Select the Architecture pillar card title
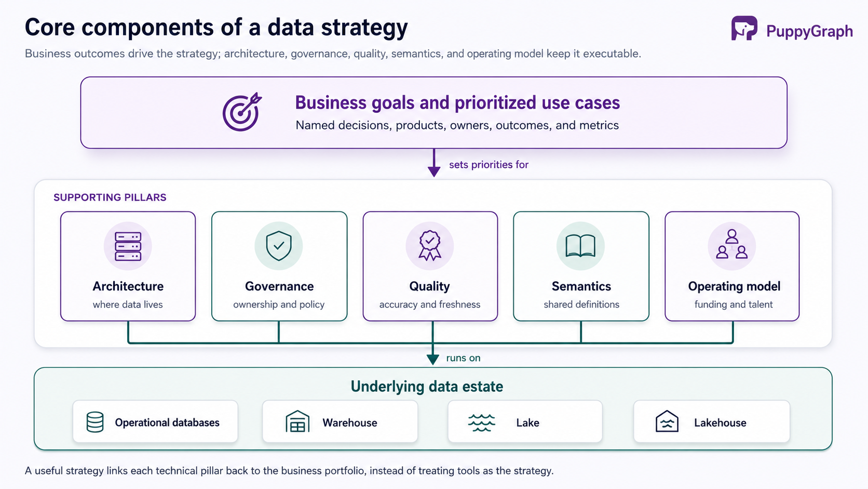Image resolution: width=868 pixels, height=489 pixels. pyautogui.click(x=128, y=286)
